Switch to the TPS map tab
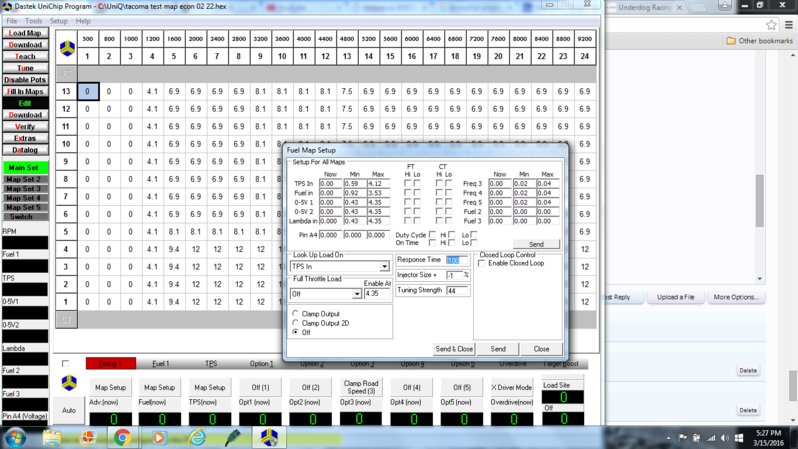The height and width of the screenshot is (449, 798). pyautogui.click(x=211, y=363)
